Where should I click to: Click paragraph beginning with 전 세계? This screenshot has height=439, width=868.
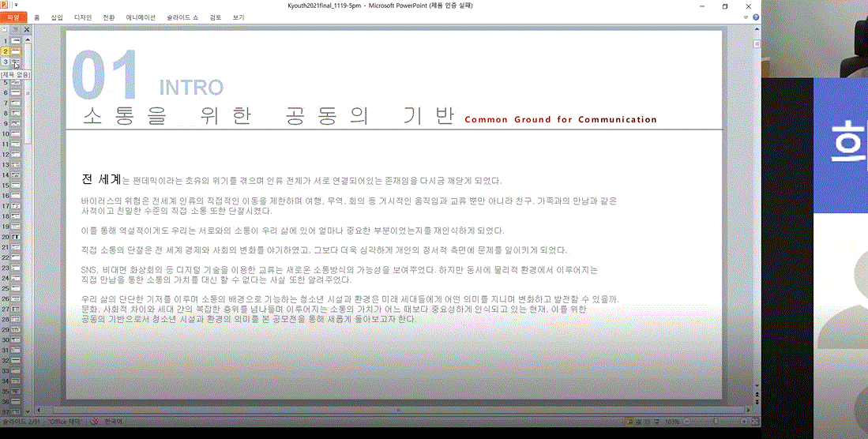(x=291, y=180)
